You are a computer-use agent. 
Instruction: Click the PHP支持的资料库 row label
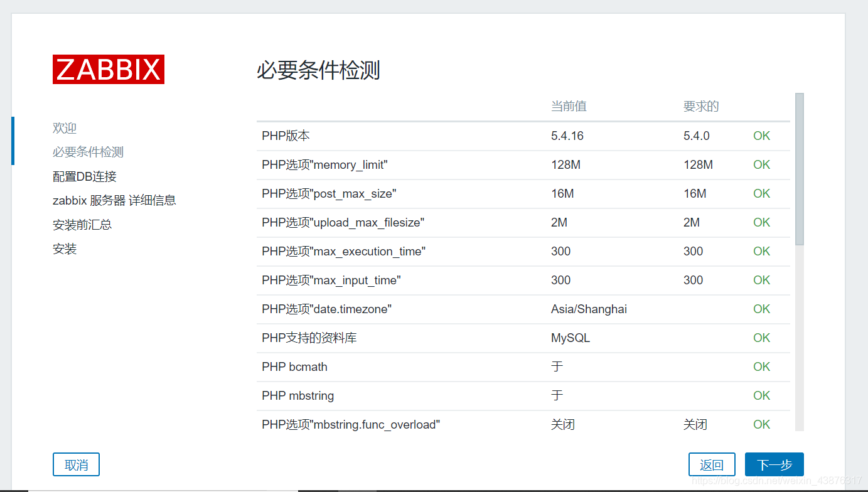click(x=309, y=338)
